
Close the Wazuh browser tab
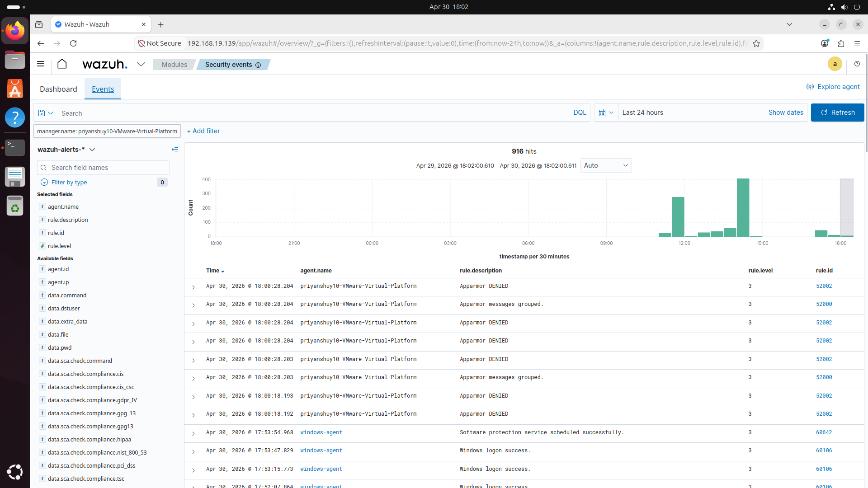[x=144, y=24]
